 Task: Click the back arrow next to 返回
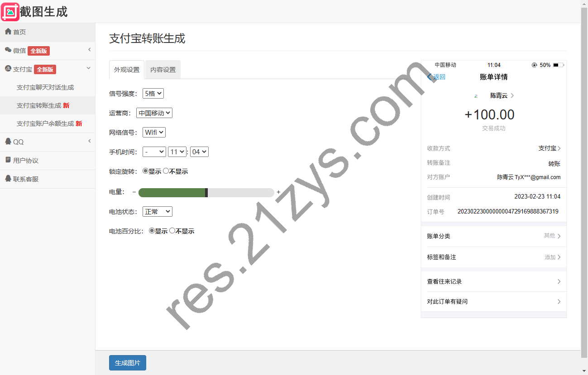tap(430, 77)
